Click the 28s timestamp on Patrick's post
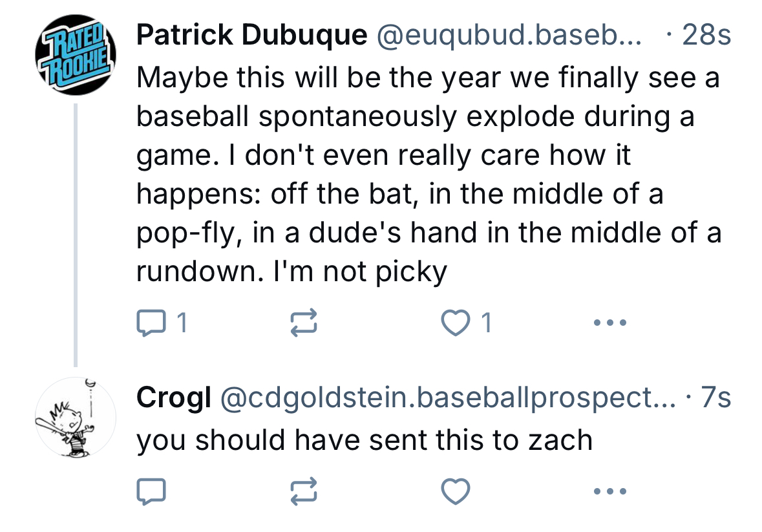The image size is (762, 532). 706,36
